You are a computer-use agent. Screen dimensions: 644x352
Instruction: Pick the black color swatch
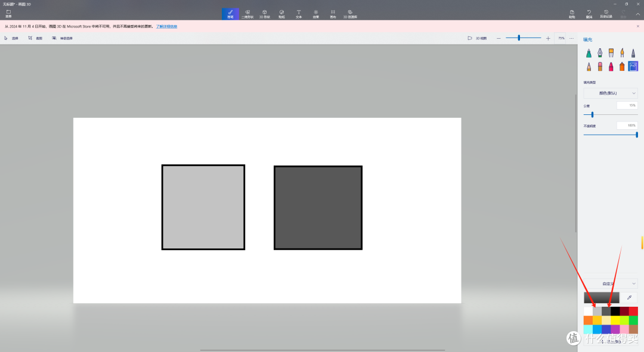(x=615, y=311)
